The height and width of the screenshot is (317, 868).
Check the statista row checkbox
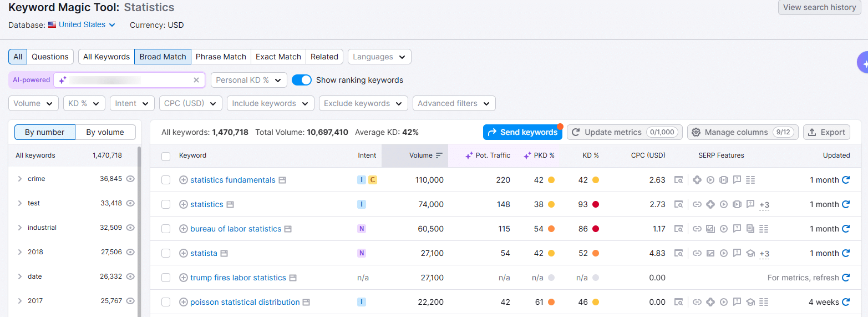[166, 253]
